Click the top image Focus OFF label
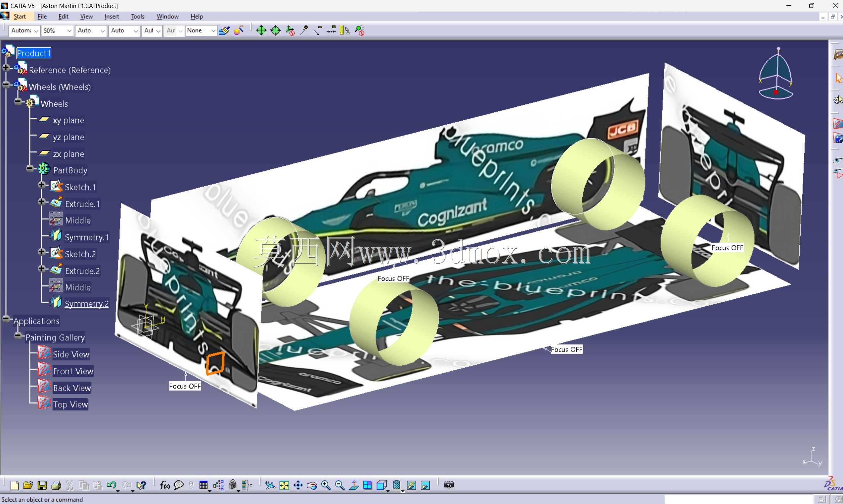The width and height of the screenshot is (843, 504). tap(566, 350)
